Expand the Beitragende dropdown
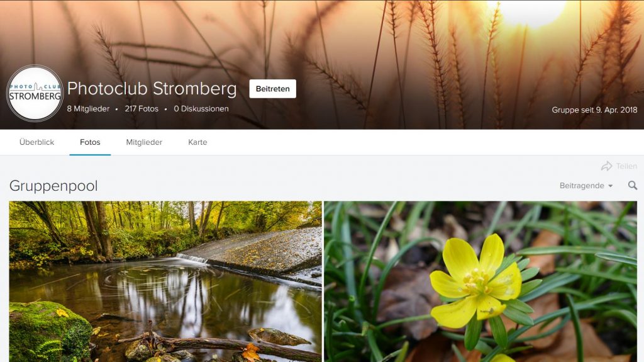 pos(586,186)
